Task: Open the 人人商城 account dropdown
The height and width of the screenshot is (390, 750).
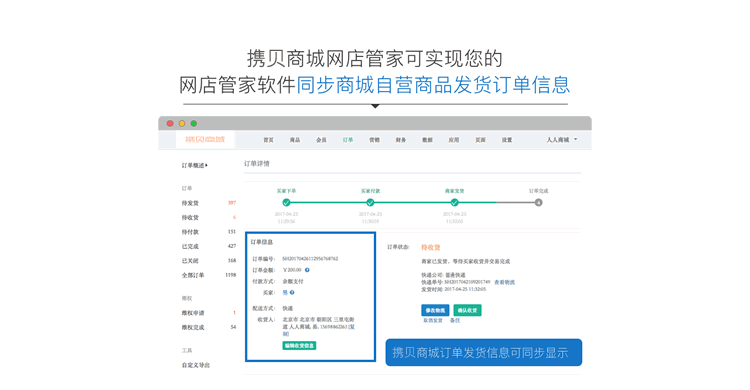Action: point(562,140)
